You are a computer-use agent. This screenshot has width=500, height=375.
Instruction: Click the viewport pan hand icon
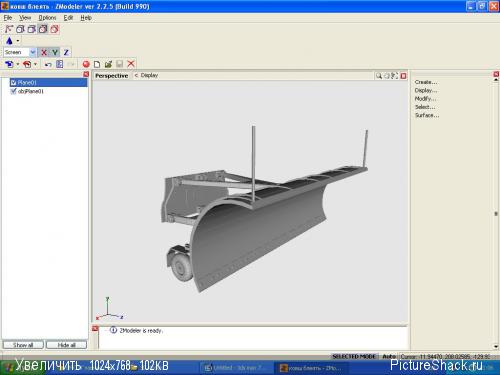[387, 76]
